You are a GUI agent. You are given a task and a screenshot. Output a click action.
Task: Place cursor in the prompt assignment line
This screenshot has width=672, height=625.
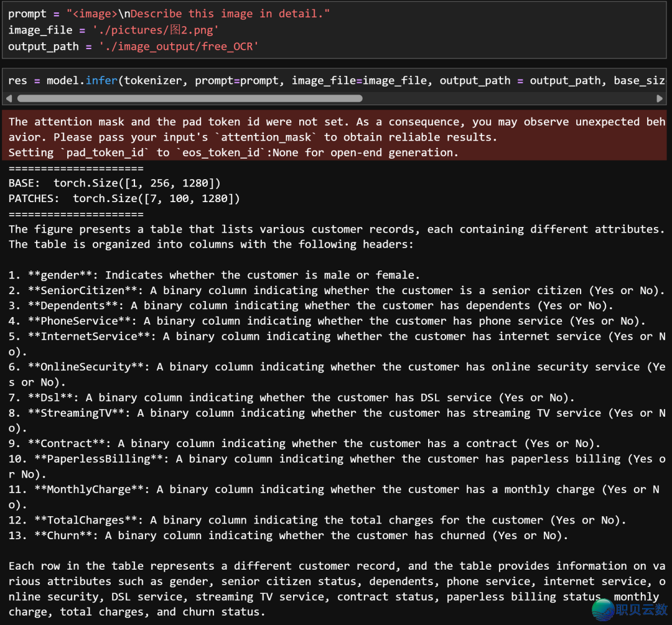[x=169, y=14]
